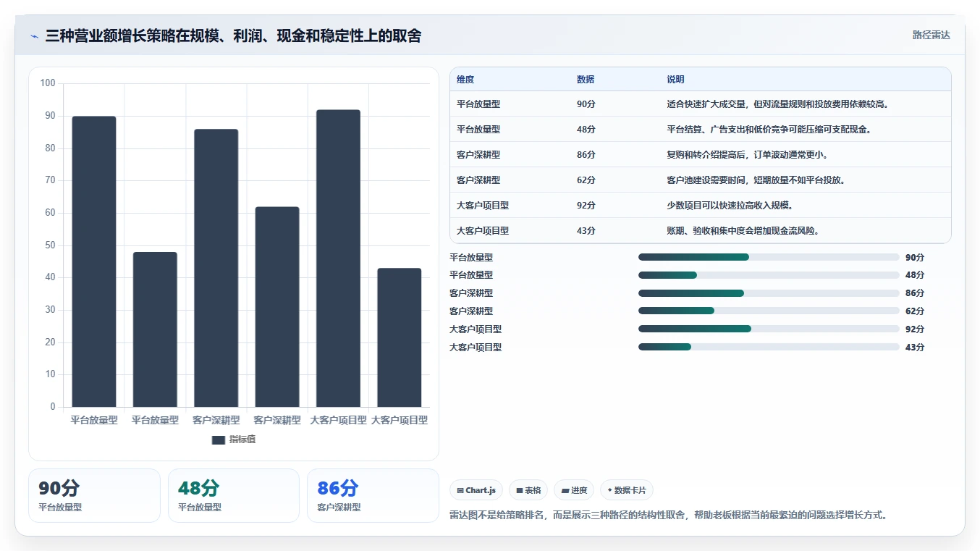
Task: Click the page title 三种营业额增长策略
Action: [x=233, y=35]
